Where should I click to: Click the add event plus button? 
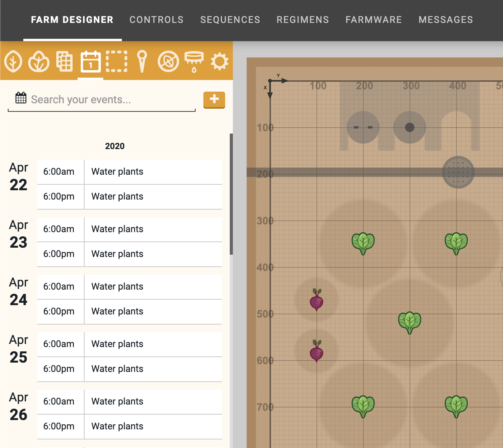coord(214,99)
